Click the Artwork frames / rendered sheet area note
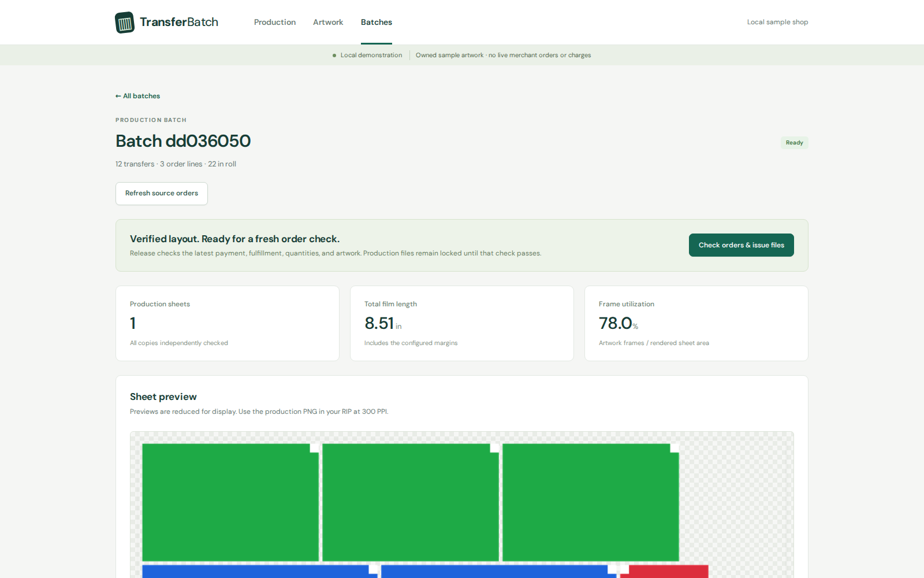Viewport: 924px width, 578px height. (x=654, y=343)
